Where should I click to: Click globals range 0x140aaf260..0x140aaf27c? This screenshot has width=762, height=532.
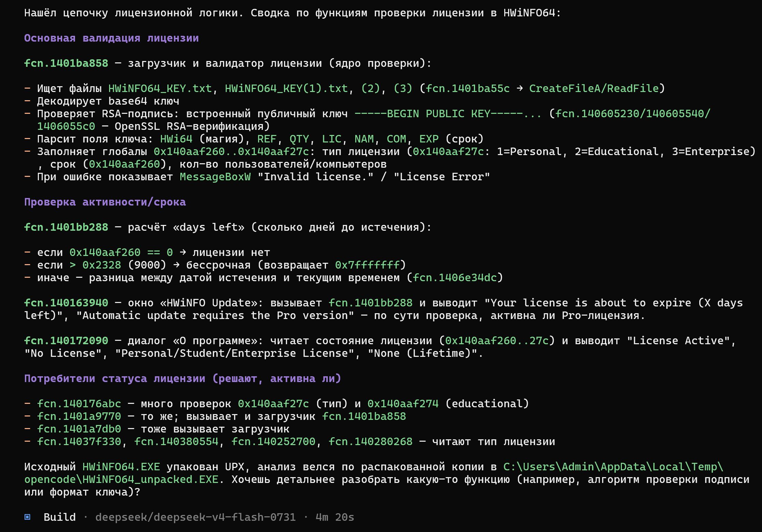click(231, 152)
